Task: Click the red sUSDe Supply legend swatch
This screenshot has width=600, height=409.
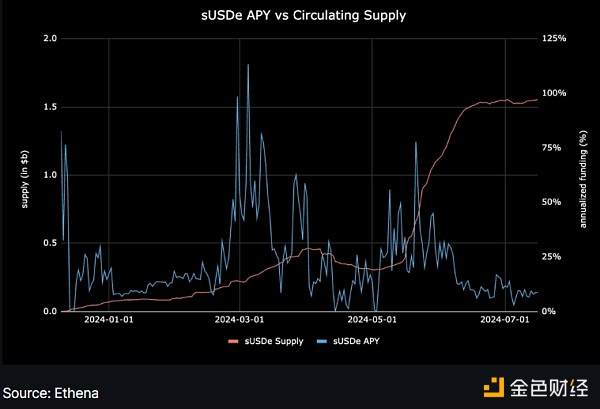Action: (x=236, y=341)
